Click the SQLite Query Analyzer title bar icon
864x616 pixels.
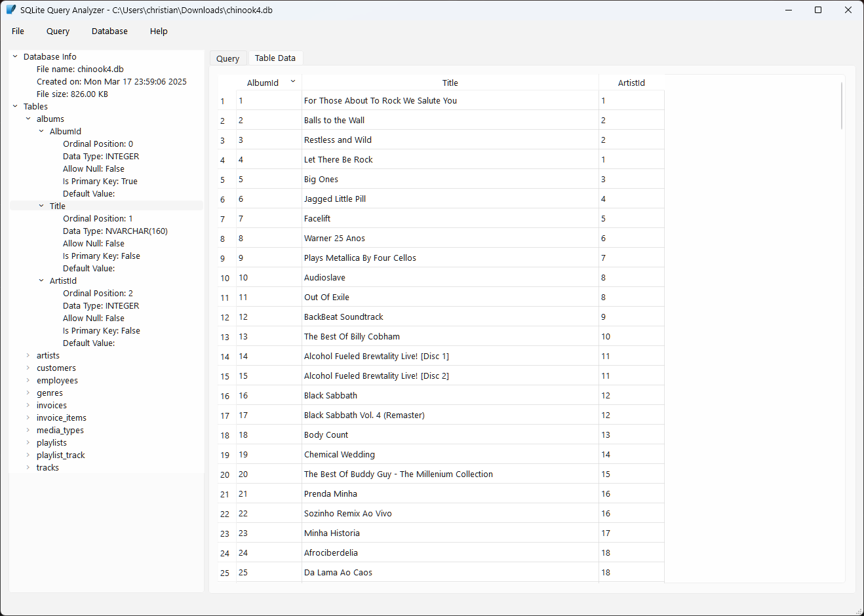click(9, 9)
